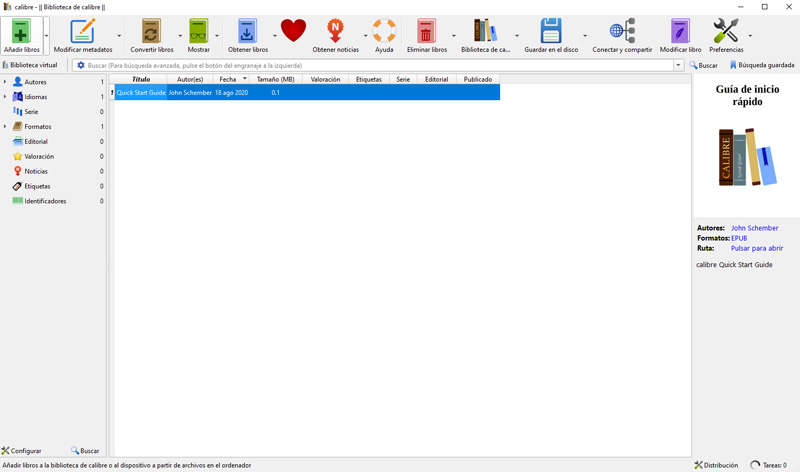Open the search history dropdown arrow

tap(678, 66)
